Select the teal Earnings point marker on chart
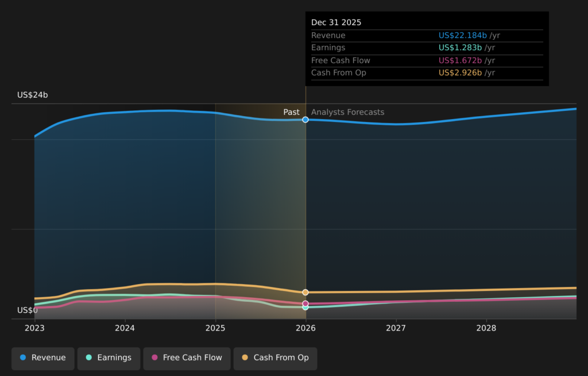The width and height of the screenshot is (588, 376). point(305,308)
